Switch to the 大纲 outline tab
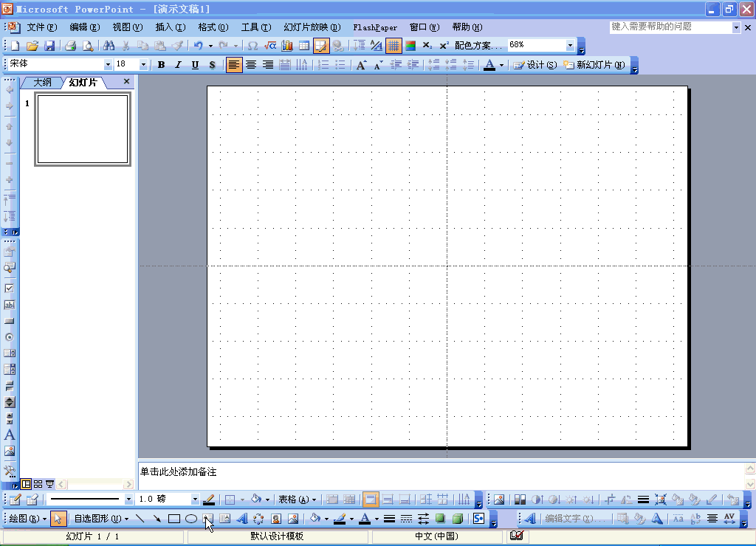The height and width of the screenshot is (546, 756). coord(42,83)
